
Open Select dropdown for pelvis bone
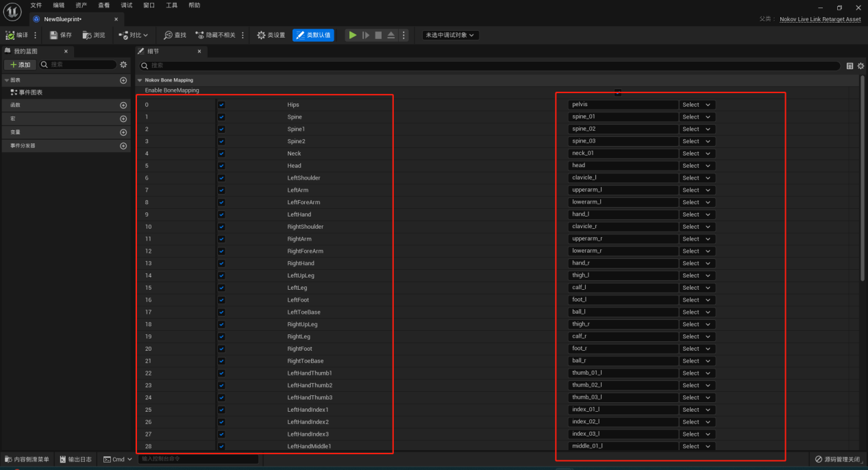(697, 105)
